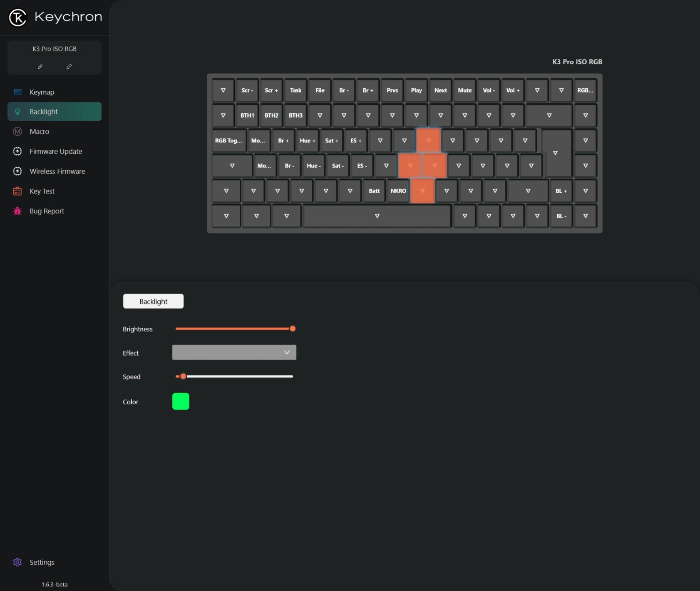
Task: Click the Firmware Update chip icon
Action: click(x=17, y=152)
